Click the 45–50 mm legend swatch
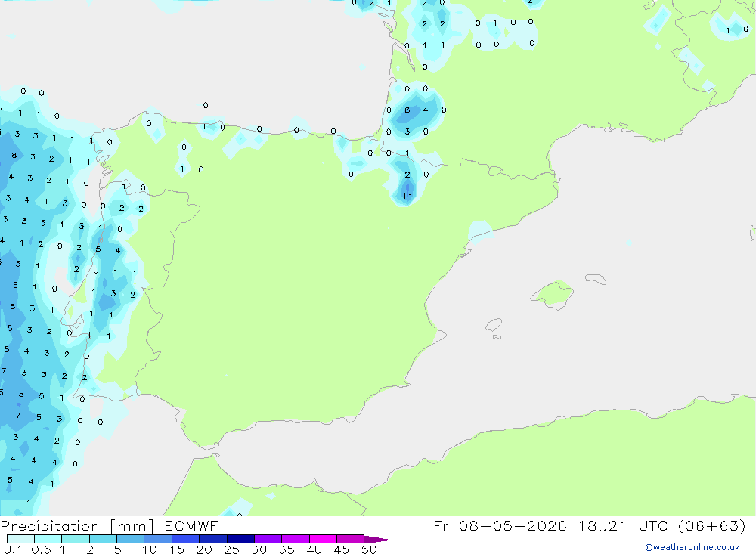The width and height of the screenshot is (756, 554). tap(350, 539)
